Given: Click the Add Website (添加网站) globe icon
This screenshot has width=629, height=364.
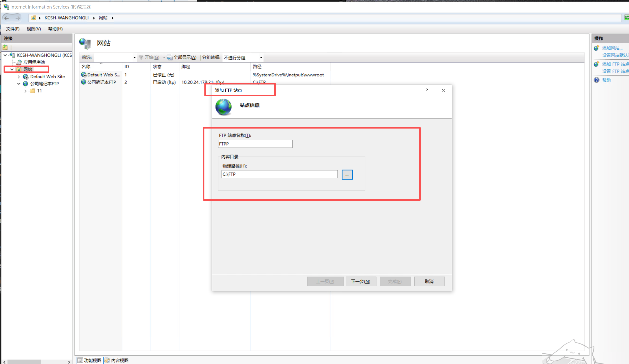Looking at the screenshot, I should click(x=596, y=48).
